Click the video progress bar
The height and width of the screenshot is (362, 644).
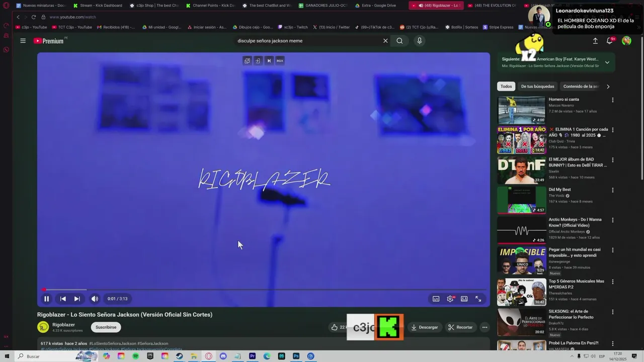click(264, 290)
